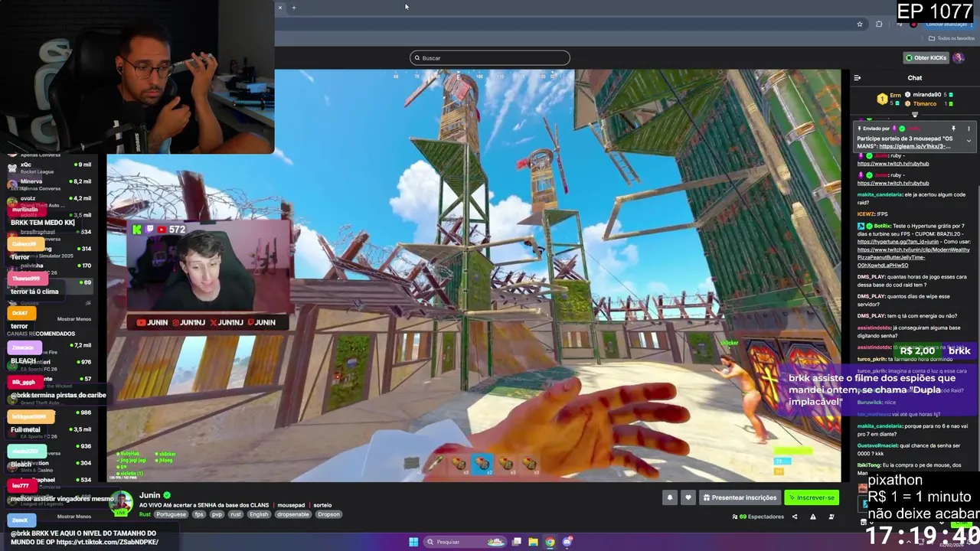This screenshot has height=551, width=980.
Task: Click the Chat panel header title
Action: 915,77
